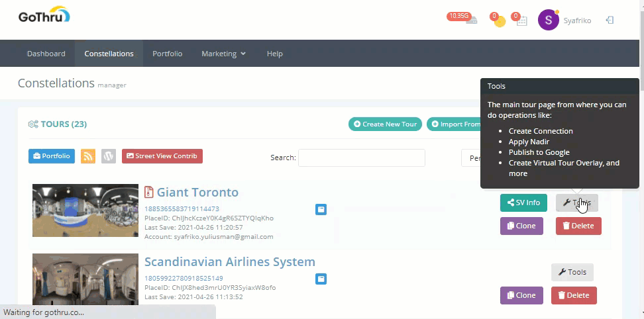
Task: Click the Account syafriko.yuliusman@gmail.com text
Action: click(x=209, y=237)
